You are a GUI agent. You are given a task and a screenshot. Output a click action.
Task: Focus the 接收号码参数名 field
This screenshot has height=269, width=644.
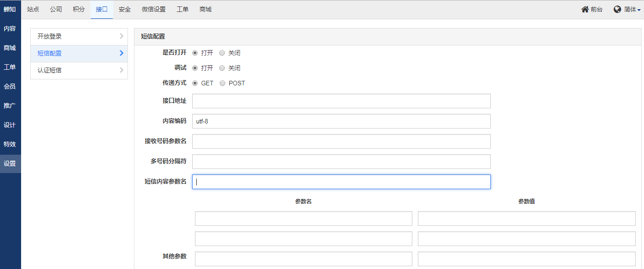(x=341, y=141)
